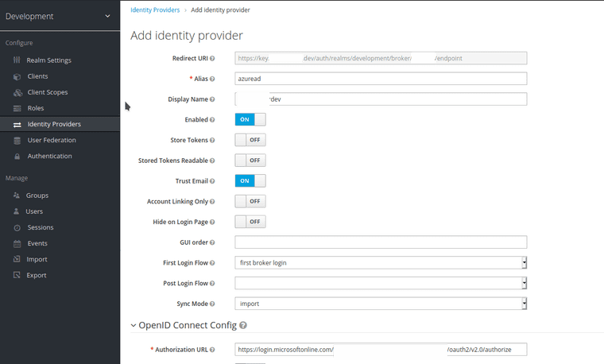Image resolution: width=604 pixels, height=364 pixels.
Task: Turn on Hide on Login Page switch
Action: coord(250,222)
